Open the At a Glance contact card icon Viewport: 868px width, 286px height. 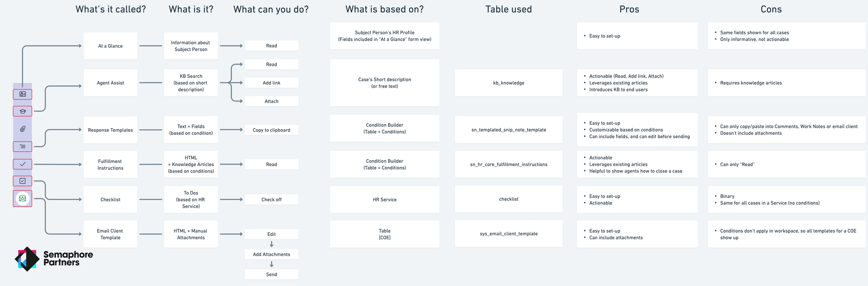click(23, 94)
